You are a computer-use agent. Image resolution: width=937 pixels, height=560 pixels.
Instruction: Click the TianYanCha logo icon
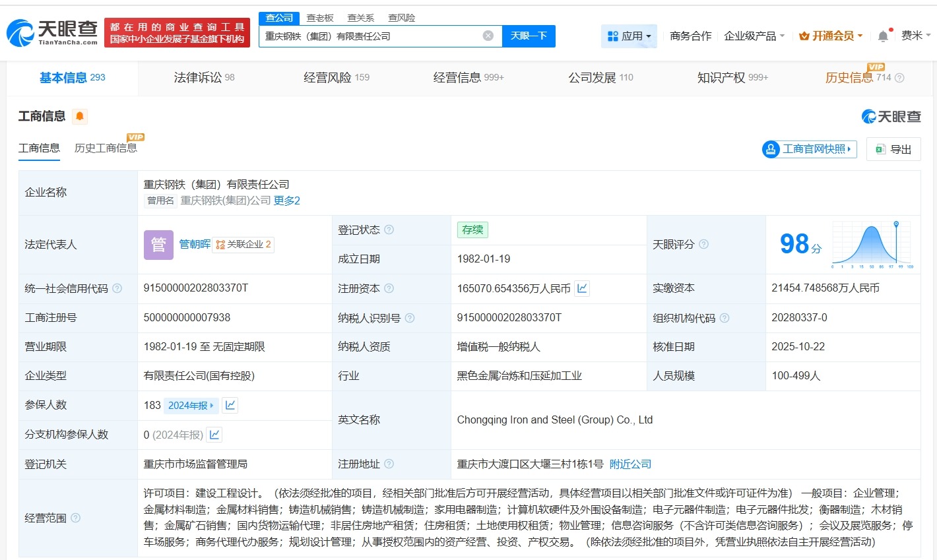pyautogui.click(x=21, y=32)
